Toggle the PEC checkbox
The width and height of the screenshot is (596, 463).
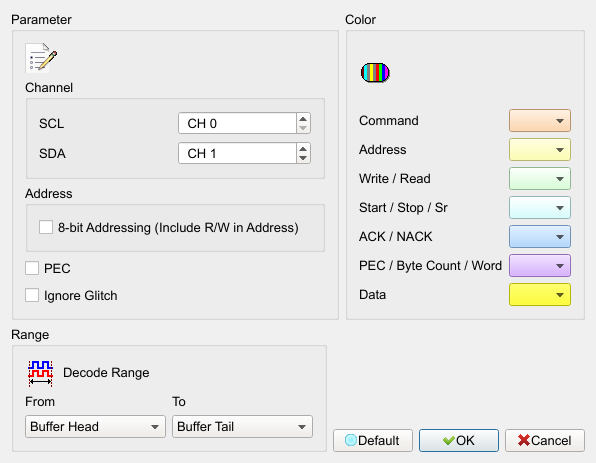(x=32, y=268)
